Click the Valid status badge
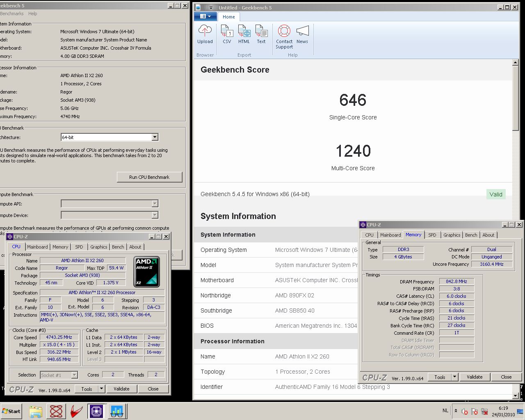 (x=496, y=194)
